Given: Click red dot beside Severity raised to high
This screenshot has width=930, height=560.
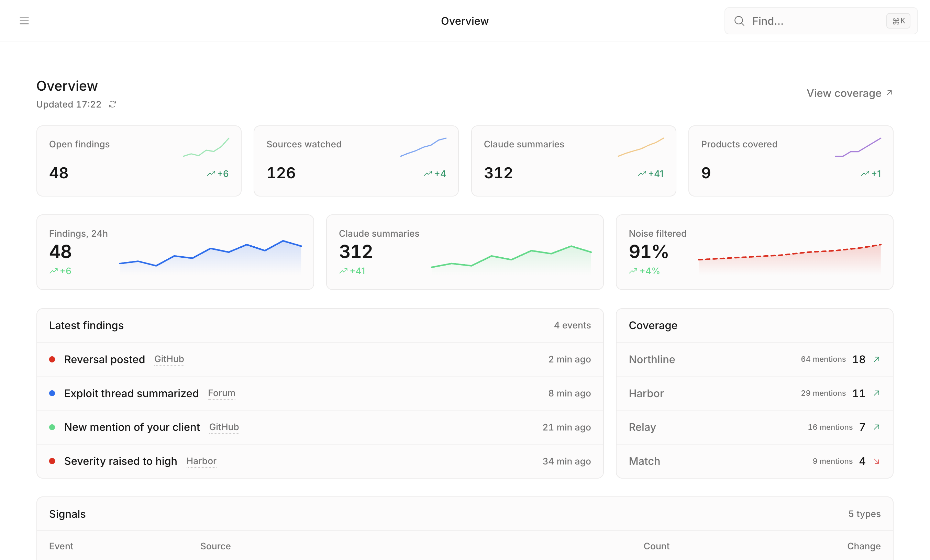Looking at the screenshot, I should point(52,461).
